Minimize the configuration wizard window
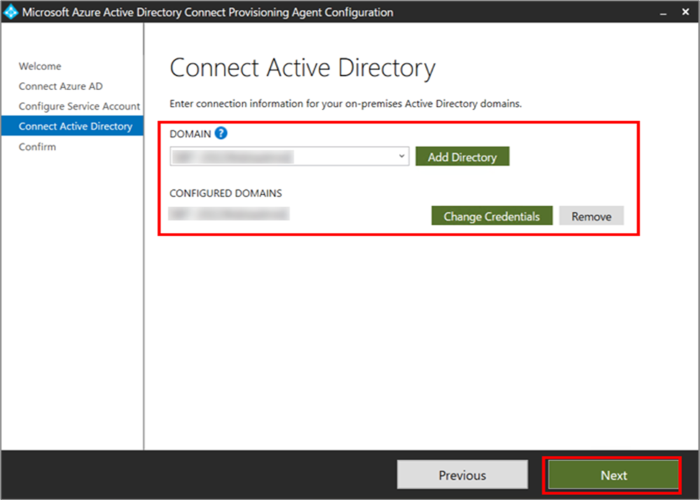The width and height of the screenshot is (700, 500). pos(663,12)
